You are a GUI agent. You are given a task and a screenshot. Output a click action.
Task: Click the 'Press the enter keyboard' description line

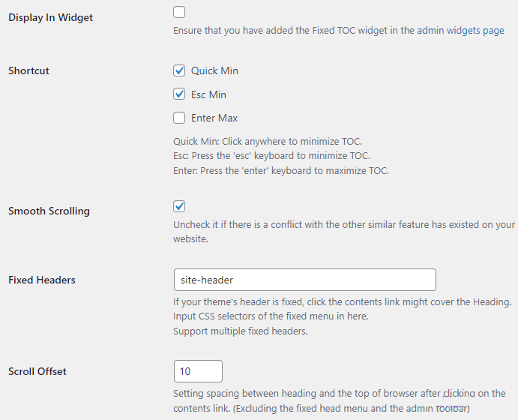(x=281, y=170)
